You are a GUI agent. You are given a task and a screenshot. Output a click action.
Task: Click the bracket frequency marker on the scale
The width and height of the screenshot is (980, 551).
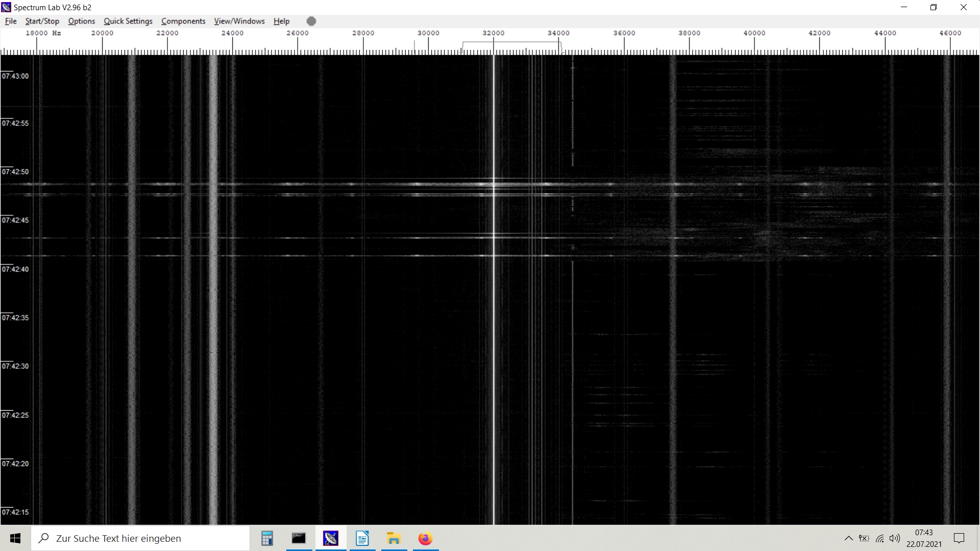tap(511, 47)
